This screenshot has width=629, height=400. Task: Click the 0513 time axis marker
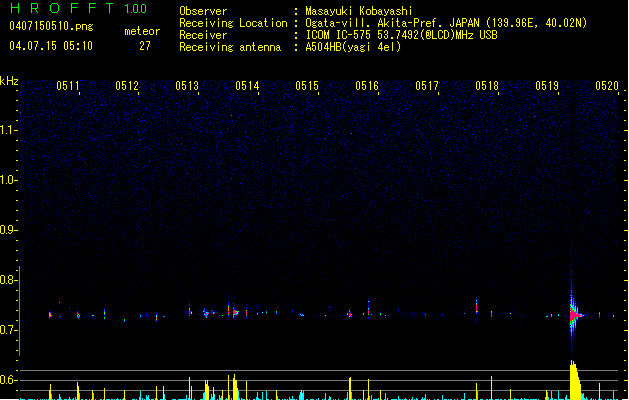tap(187, 85)
